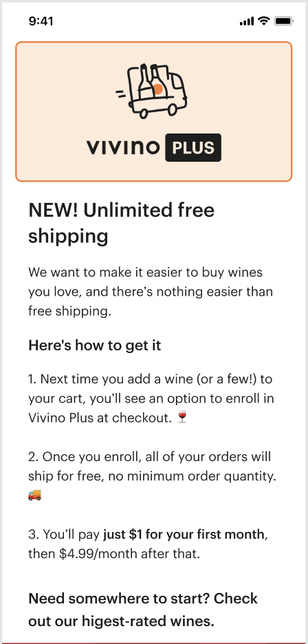Image resolution: width=308 pixels, height=644 pixels.
Task: Tap the 9:41 clock in status bar
Action: (41, 21)
